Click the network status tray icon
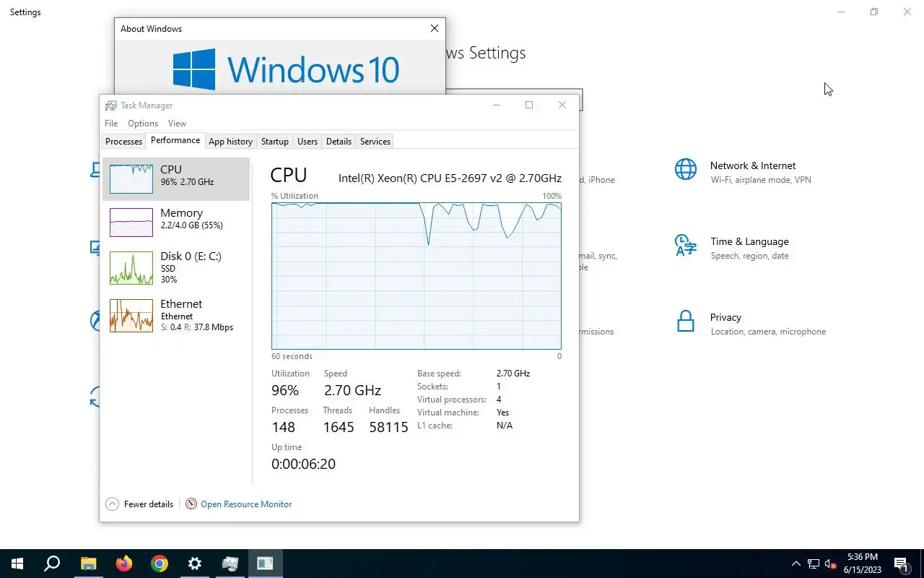This screenshot has height=578, width=924. coord(814,564)
